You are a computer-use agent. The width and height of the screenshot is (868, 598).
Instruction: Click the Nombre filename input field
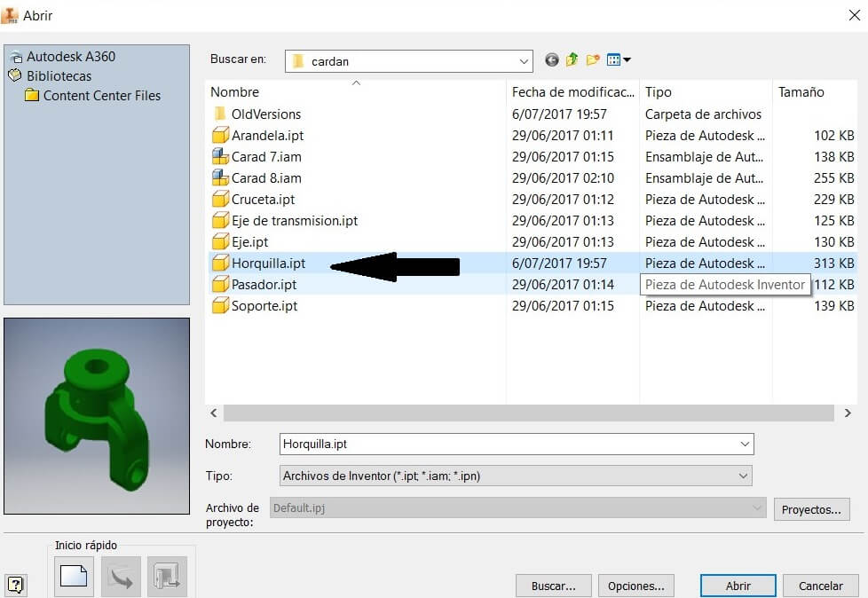pyautogui.click(x=517, y=444)
